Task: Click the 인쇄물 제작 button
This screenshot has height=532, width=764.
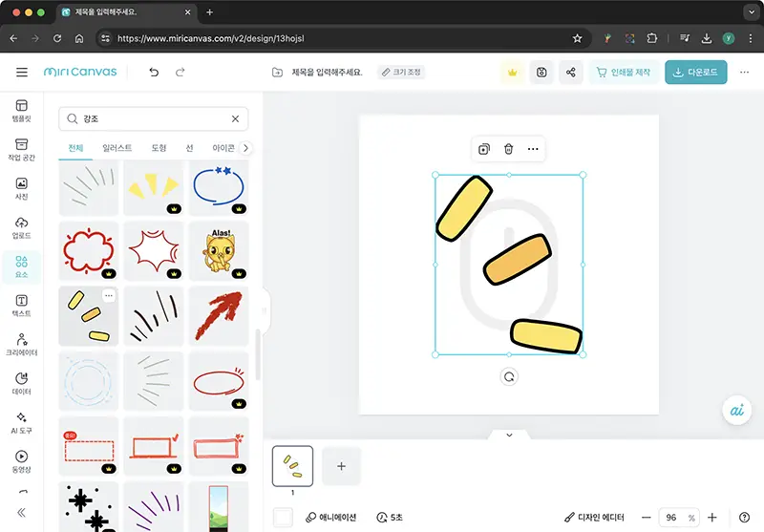Action: click(624, 73)
